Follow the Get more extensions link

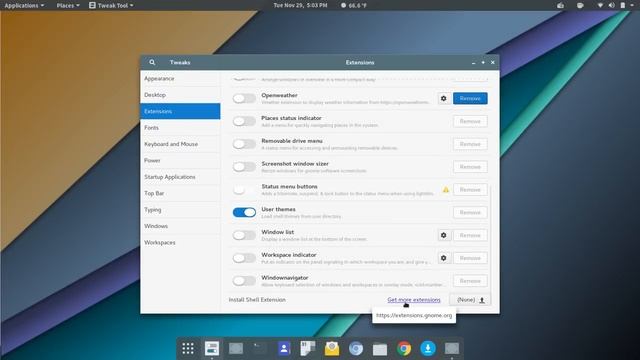point(414,300)
